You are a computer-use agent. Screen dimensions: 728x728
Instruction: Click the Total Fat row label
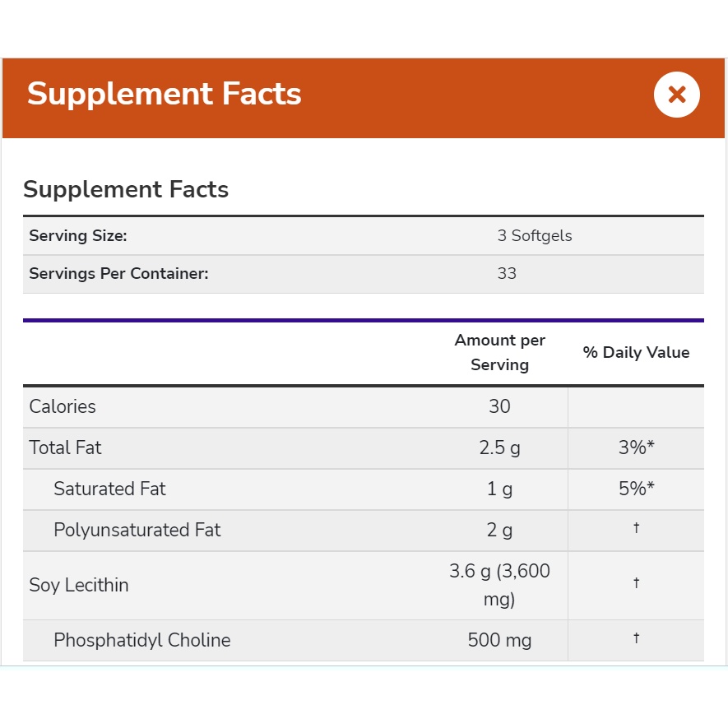(x=65, y=447)
